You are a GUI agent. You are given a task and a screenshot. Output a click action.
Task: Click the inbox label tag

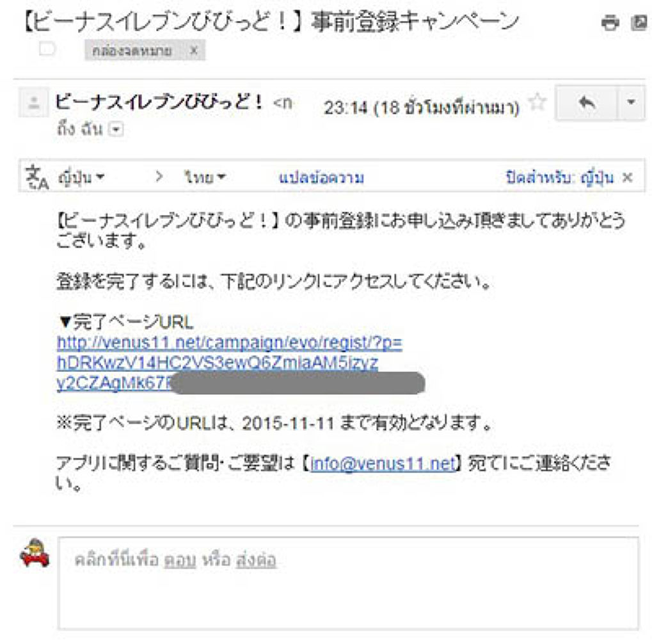coord(132,51)
